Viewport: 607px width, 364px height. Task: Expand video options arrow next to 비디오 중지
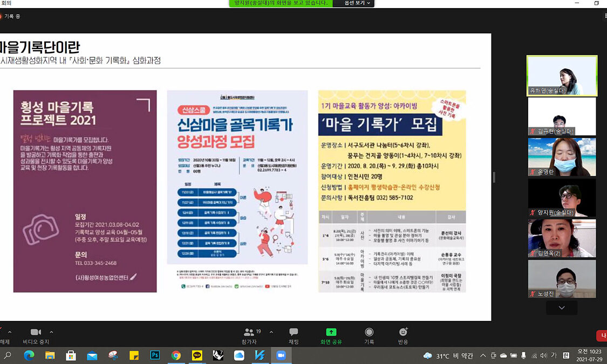click(x=51, y=332)
